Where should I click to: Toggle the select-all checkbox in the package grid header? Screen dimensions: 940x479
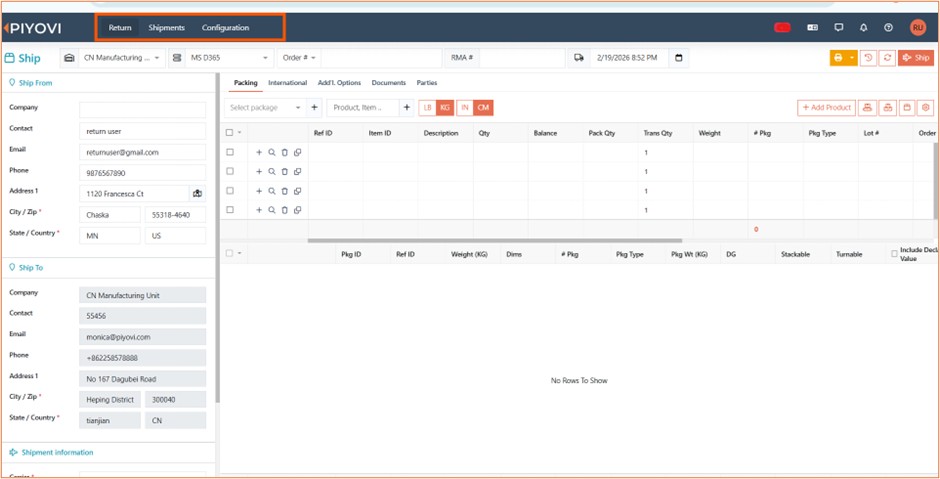tap(230, 254)
